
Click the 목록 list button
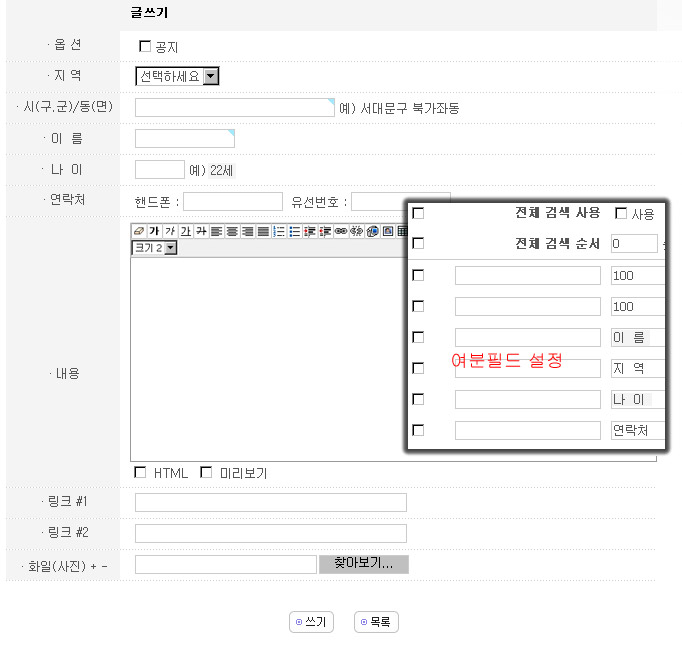pyautogui.click(x=376, y=622)
